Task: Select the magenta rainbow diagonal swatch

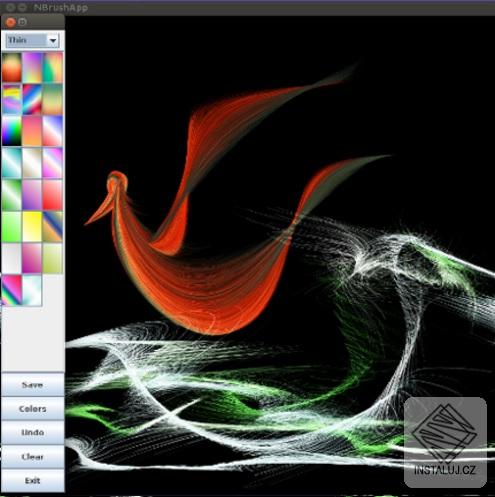Action: click(12, 290)
